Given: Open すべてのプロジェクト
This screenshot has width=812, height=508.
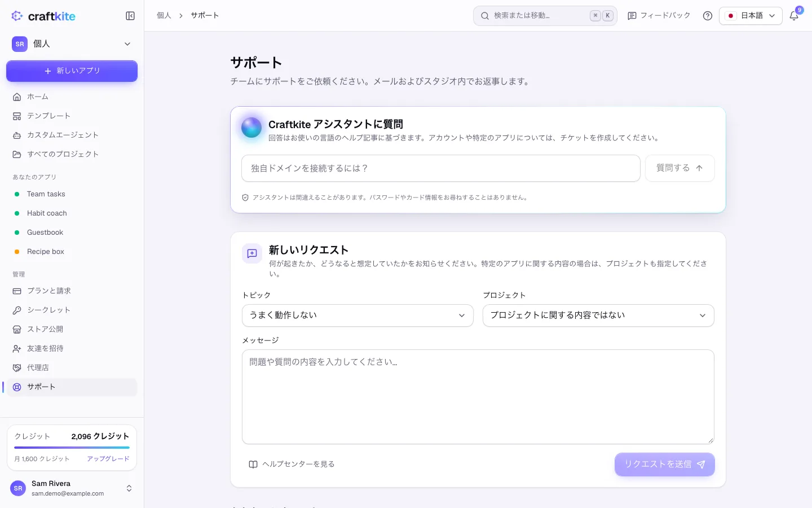Looking at the screenshot, I should [72, 154].
